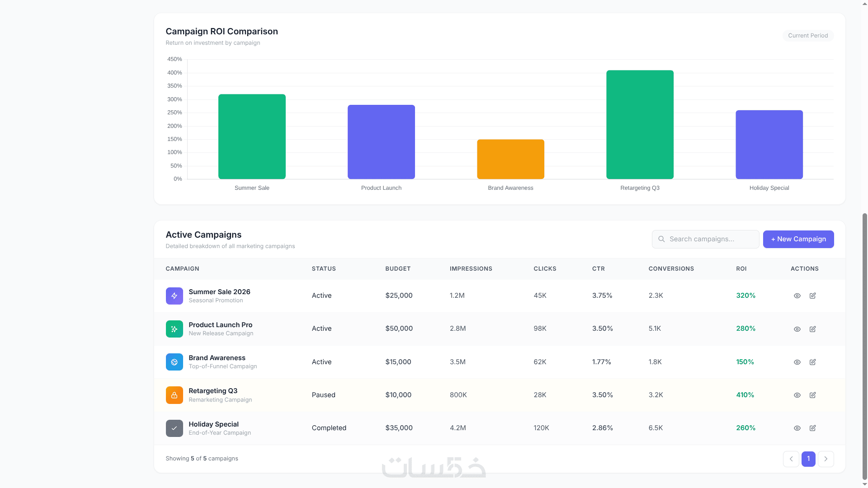The height and width of the screenshot is (488, 868).
Task: Click the Brand Awareness campaign icon
Action: 174,362
